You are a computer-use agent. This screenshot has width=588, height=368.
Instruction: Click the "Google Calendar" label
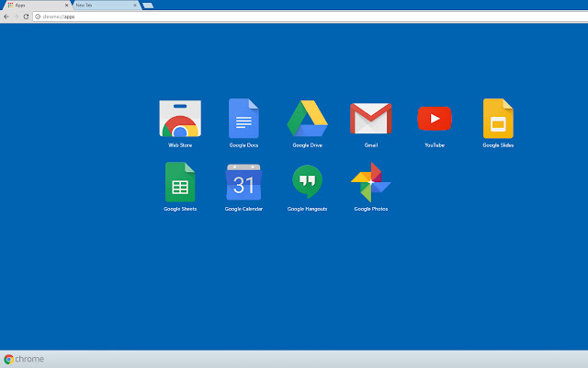[x=243, y=209]
